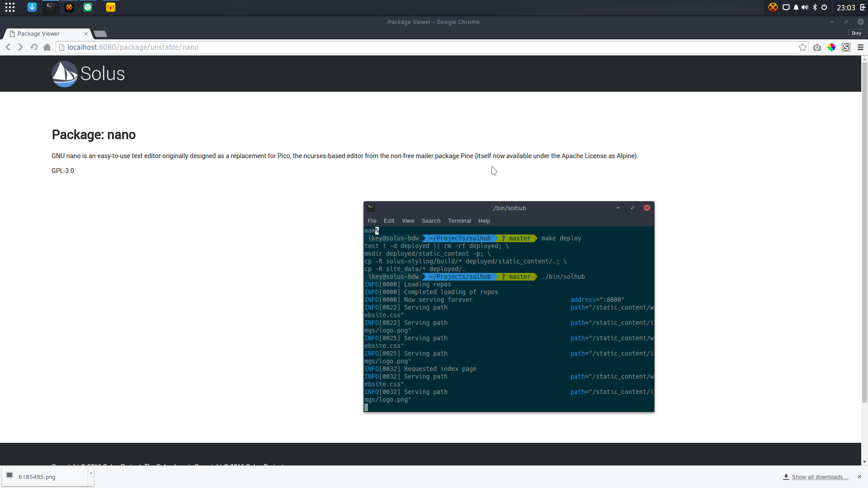Open the Terminal menu in terminal window
The image size is (868, 488).
(459, 221)
